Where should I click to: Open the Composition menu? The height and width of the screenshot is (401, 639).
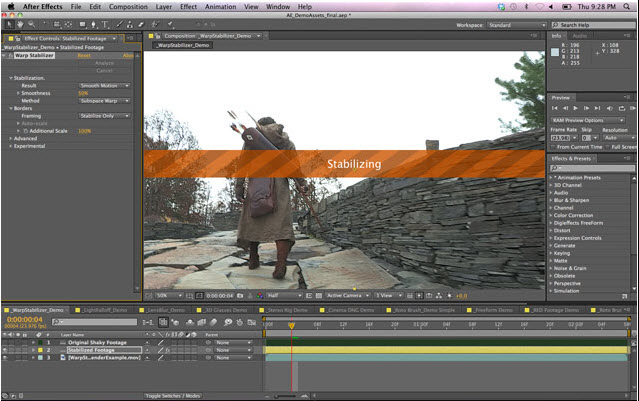(x=128, y=7)
